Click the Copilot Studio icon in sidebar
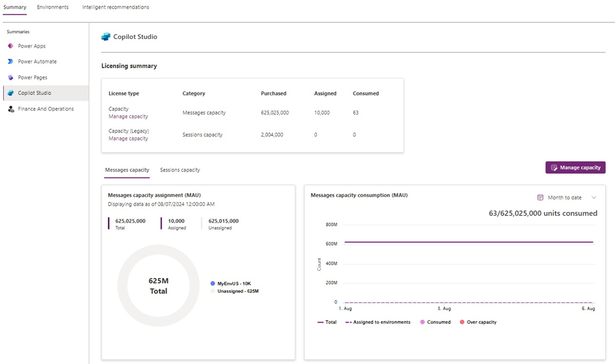 click(11, 93)
